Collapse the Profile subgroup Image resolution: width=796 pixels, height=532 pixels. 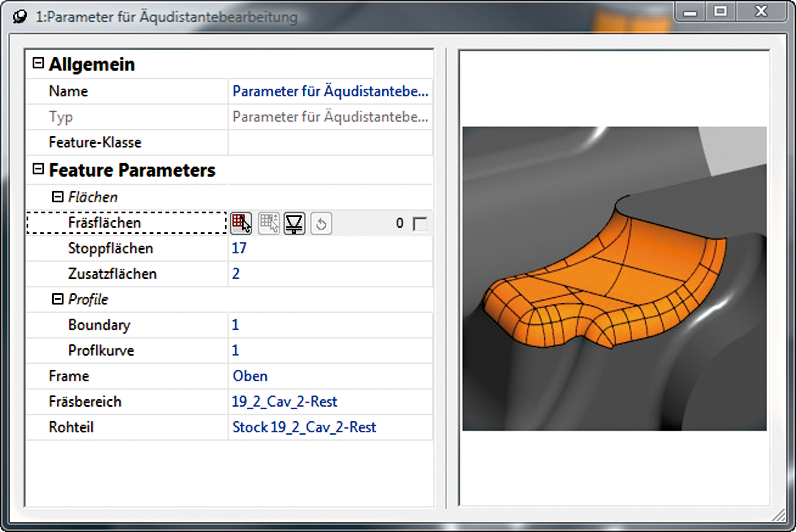57,299
